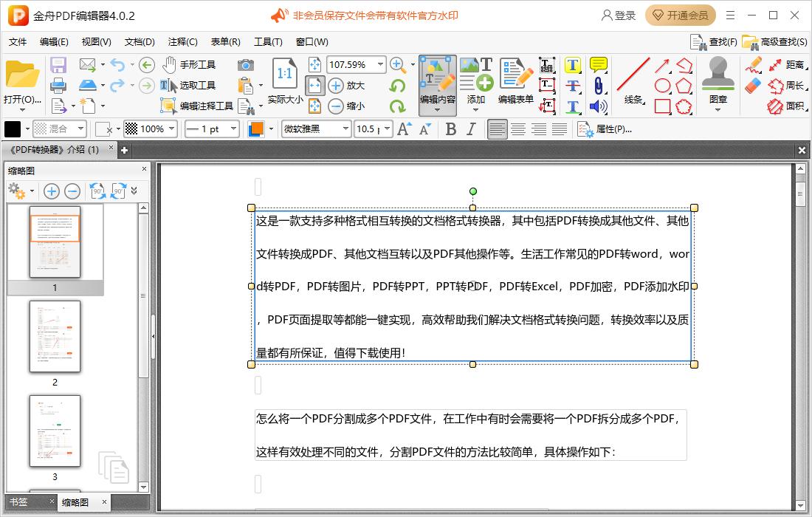Click the 实际大小 actual size icon
Viewport: 812px width, 517px height.
(284, 74)
